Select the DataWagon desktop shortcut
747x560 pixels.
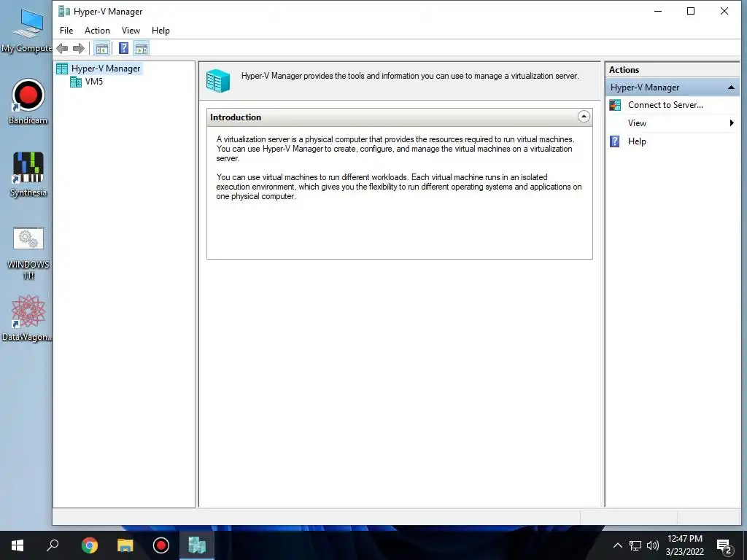pos(27,318)
